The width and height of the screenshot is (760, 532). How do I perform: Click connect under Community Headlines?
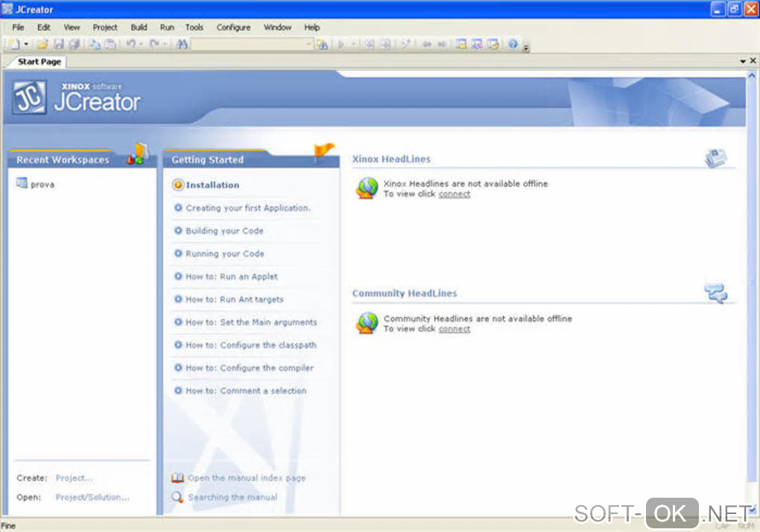click(x=455, y=329)
